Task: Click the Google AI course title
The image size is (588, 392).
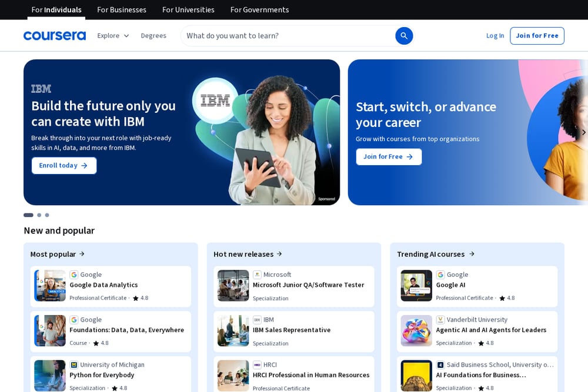Action: (450, 285)
